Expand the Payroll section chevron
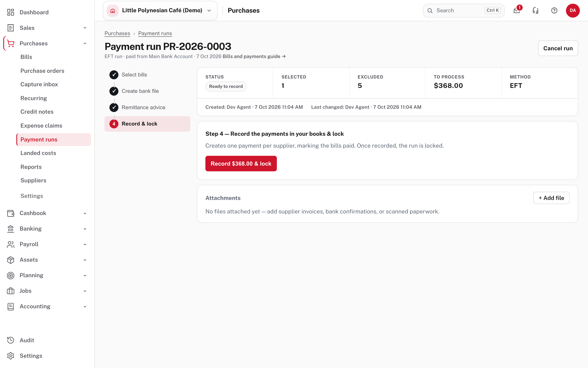Viewport: 588px width, 368px height. click(85, 244)
